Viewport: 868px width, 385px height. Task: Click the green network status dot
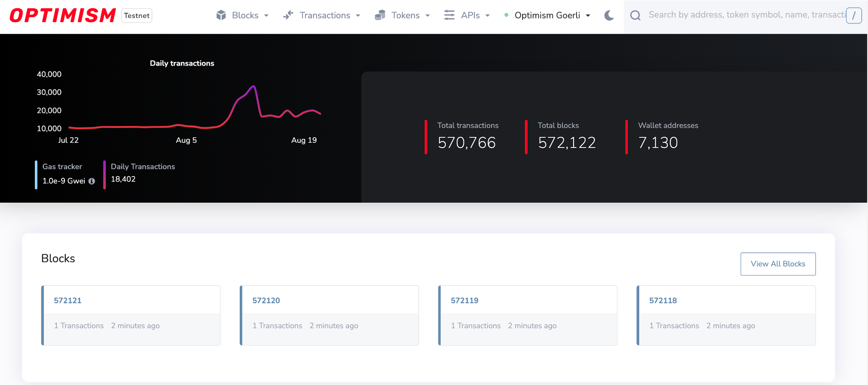tap(506, 16)
